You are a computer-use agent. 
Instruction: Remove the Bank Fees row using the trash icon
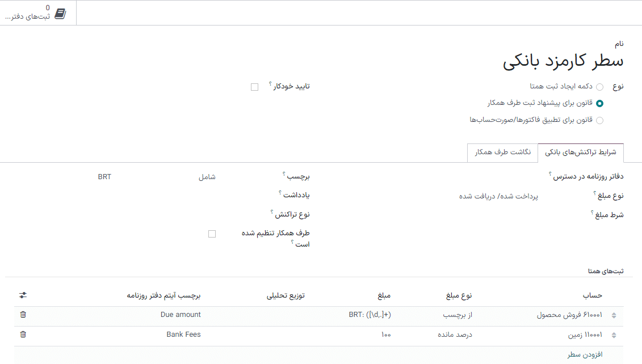23,335
